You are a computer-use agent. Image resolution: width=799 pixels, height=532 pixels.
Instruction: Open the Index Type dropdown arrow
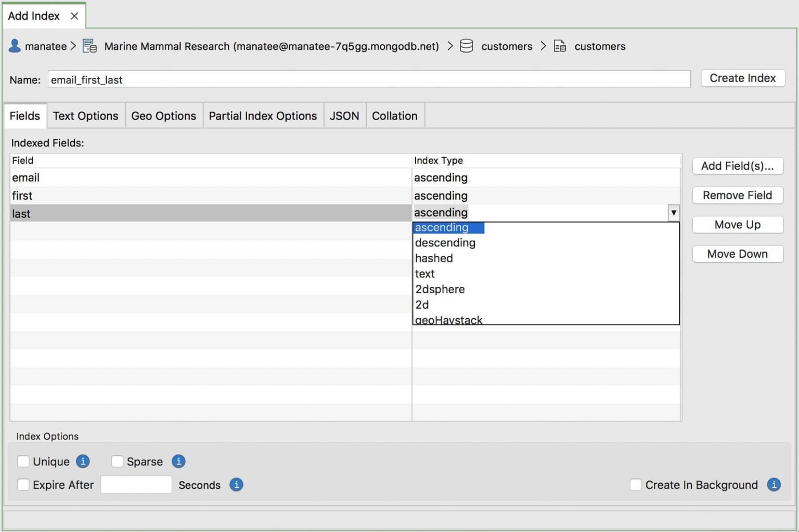[x=674, y=212]
